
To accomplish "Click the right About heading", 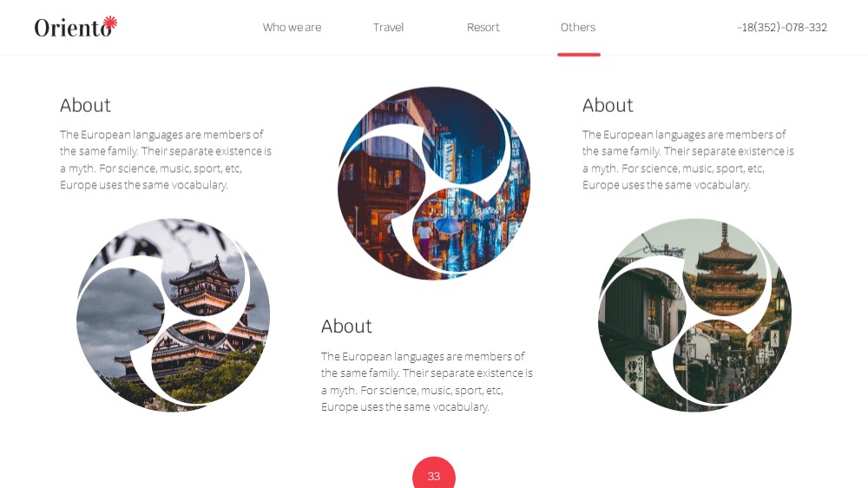I will pyautogui.click(x=608, y=105).
